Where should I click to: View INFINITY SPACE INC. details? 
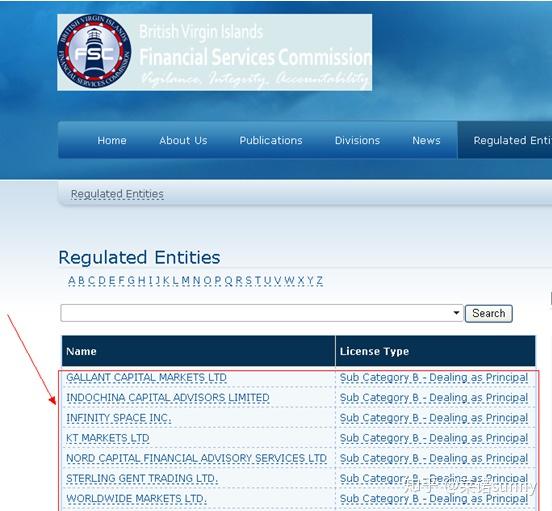pyautogui.click(x=119, y=418)
